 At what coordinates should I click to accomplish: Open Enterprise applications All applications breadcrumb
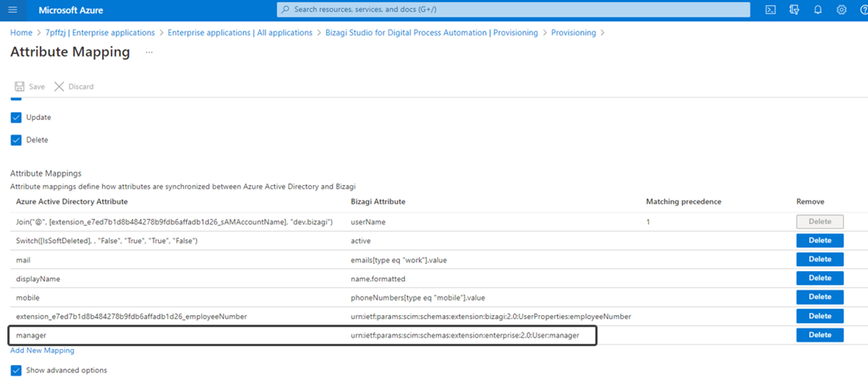(240, 32)
